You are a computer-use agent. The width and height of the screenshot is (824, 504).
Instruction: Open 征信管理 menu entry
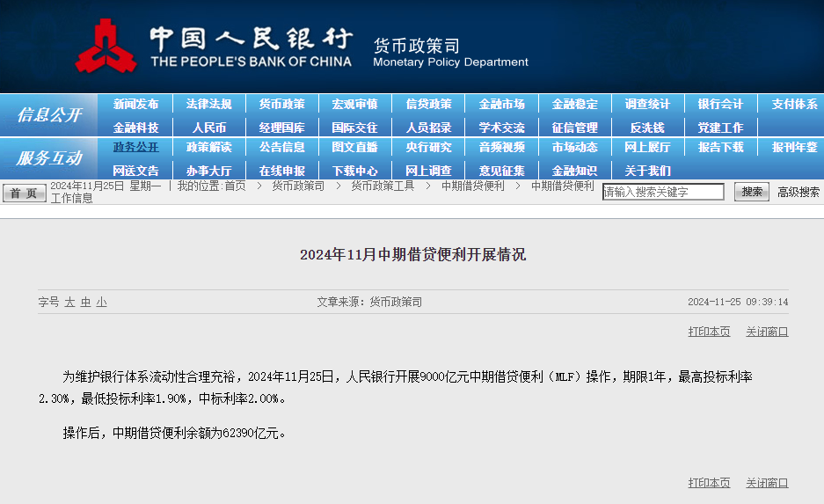(x=575, y=128)
